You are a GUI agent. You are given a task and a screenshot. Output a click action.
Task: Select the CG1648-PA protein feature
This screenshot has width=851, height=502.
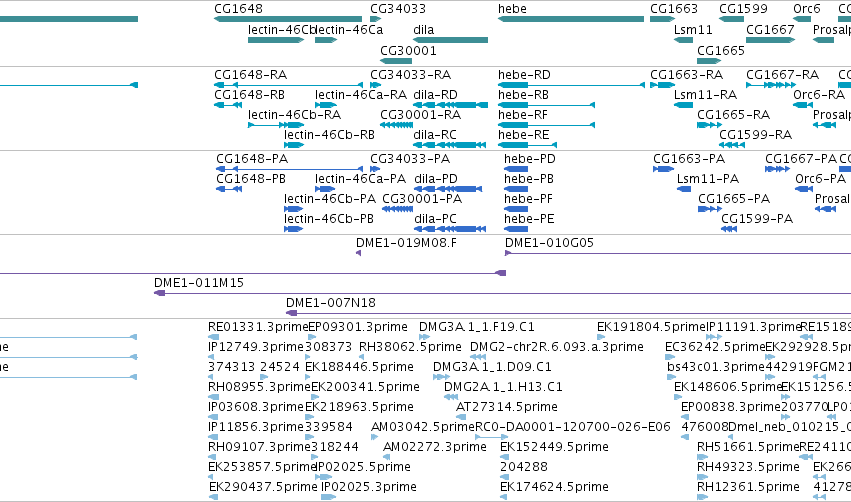[289, 169]
